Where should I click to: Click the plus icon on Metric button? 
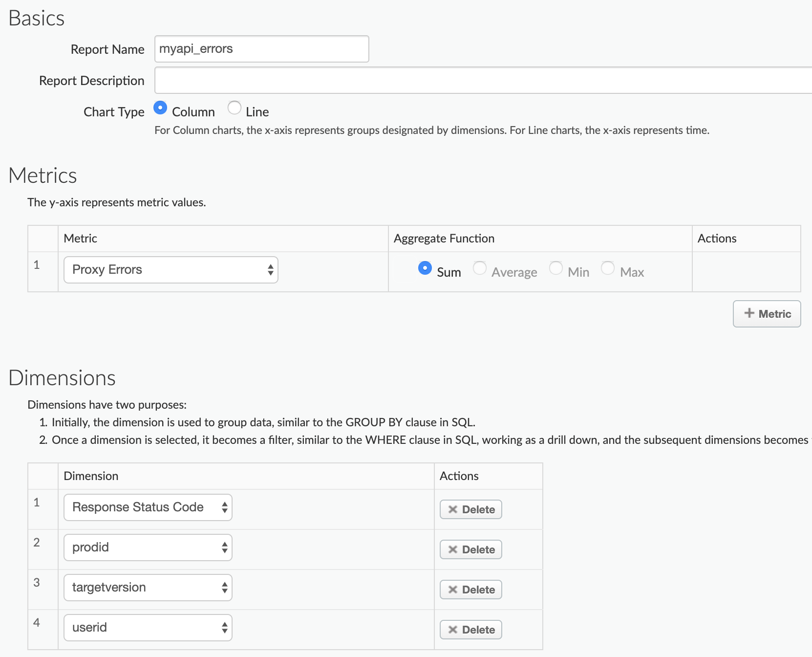[749, 313]
